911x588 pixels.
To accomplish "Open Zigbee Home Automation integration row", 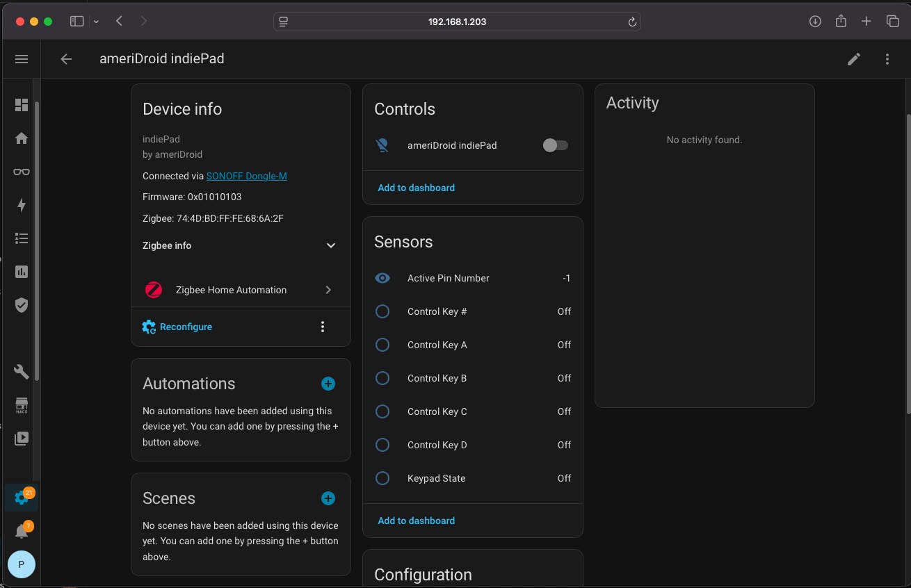I will [240, 290].
